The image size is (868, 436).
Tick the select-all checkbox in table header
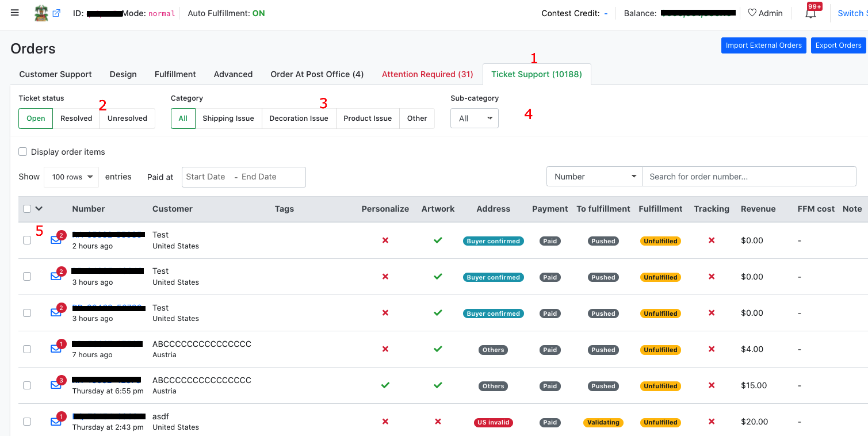pyautogui.click(x=27, y=209)
